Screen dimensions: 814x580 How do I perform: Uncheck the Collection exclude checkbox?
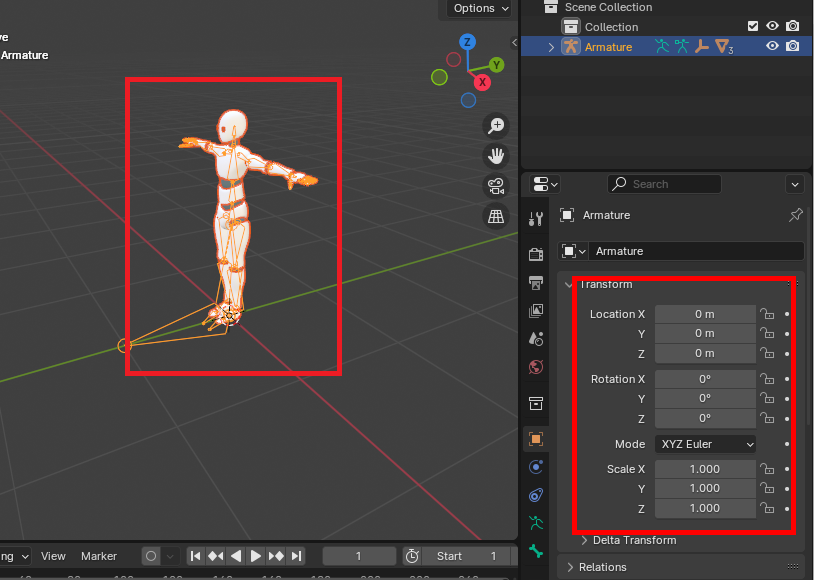[x=753, y=27]
